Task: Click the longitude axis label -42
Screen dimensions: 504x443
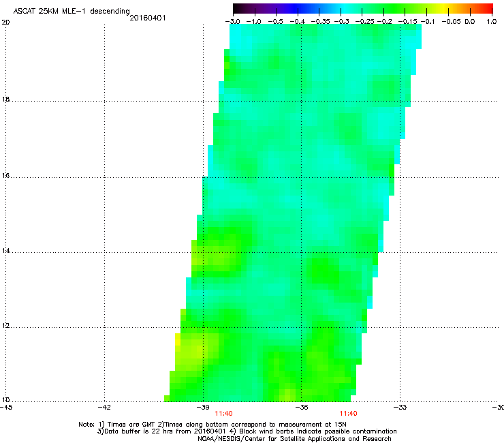Action: click(x=104, y=408)
